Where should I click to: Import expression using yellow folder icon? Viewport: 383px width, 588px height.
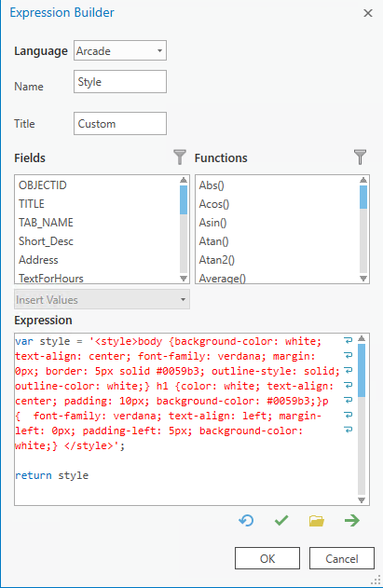(x=317, y=521)
